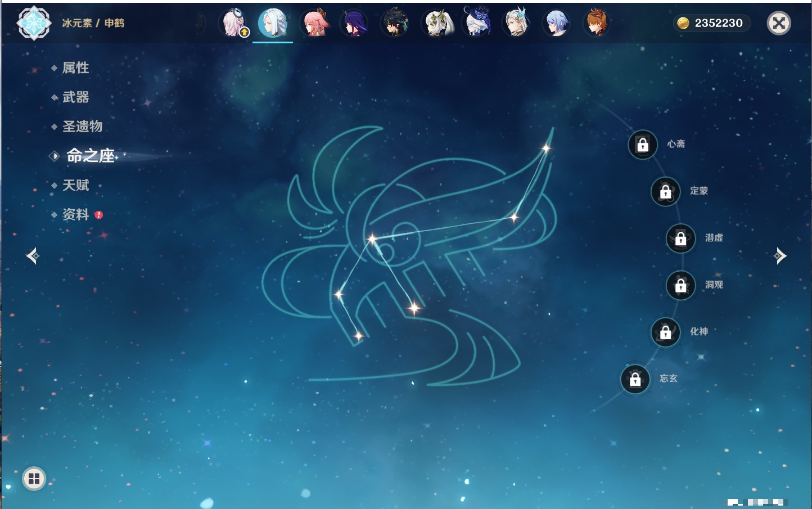
Task: Switch to the Raiden Shogun portrait
Action: [355, 24]
